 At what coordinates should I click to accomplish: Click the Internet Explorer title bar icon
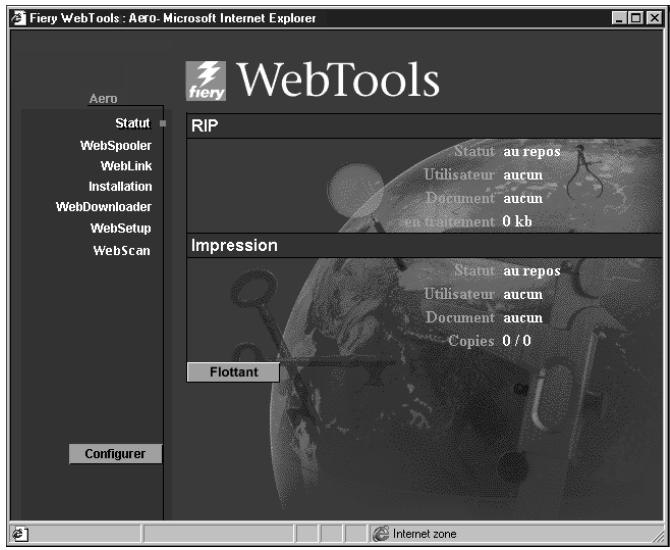click(x=18, y=18)
